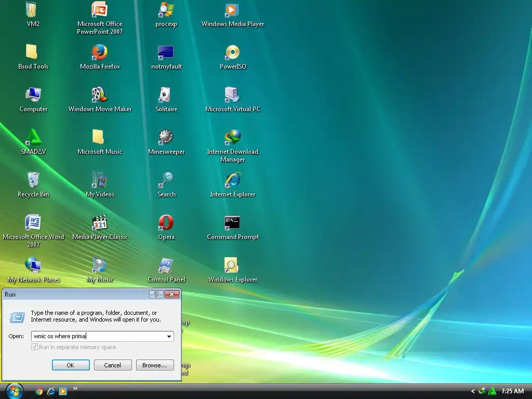The height and width of the screenshot is (399, 532).
Task: Select Windows Movie Maker icon
Action: [99, 95]
